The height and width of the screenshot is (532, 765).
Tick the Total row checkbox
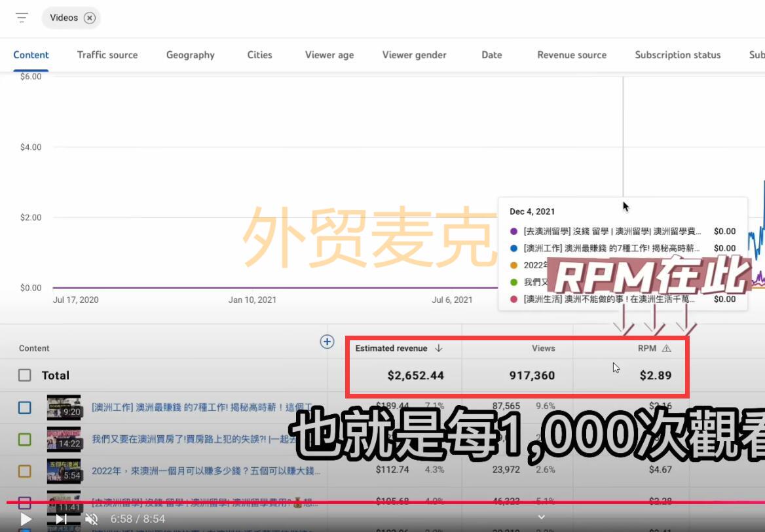pos(24,375)
